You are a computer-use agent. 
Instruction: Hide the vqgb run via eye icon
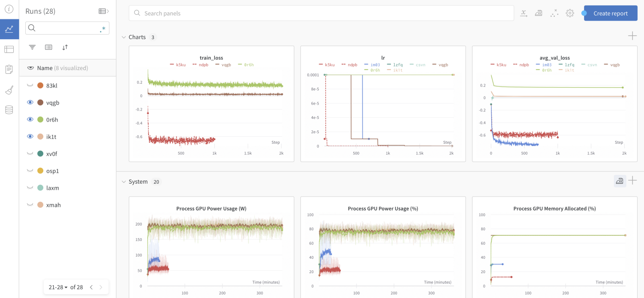coord(30,103)
